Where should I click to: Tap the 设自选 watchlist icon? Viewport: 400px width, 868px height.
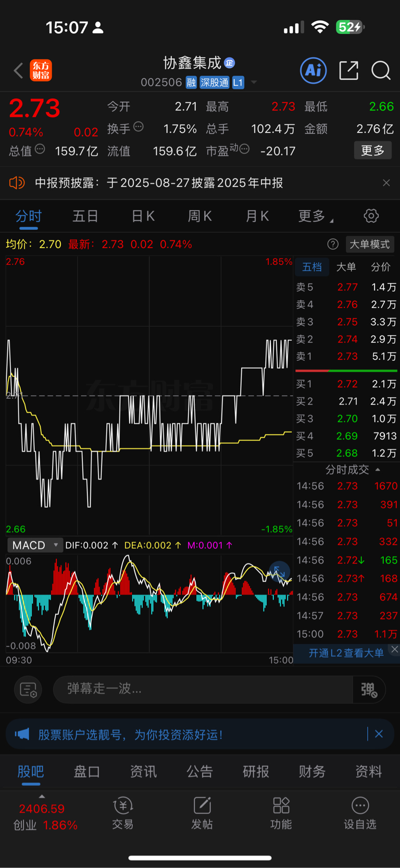tap(360, 813)
